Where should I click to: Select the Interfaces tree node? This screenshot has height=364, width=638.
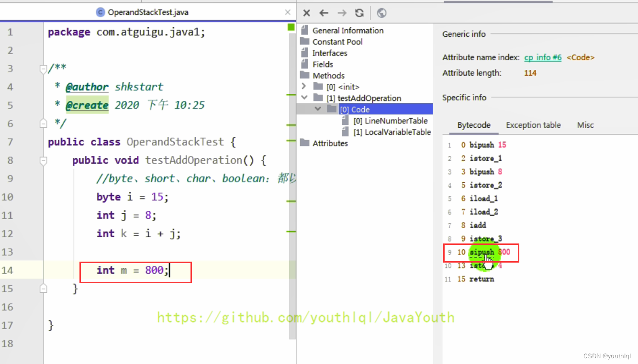[x=330, y=53]
